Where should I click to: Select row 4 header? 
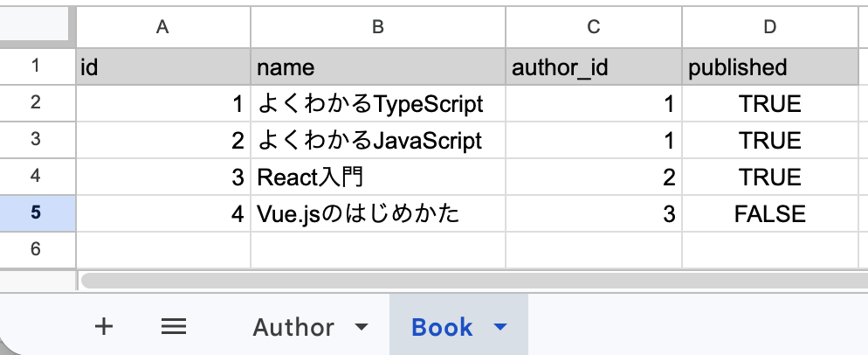(x=36, y=177)
